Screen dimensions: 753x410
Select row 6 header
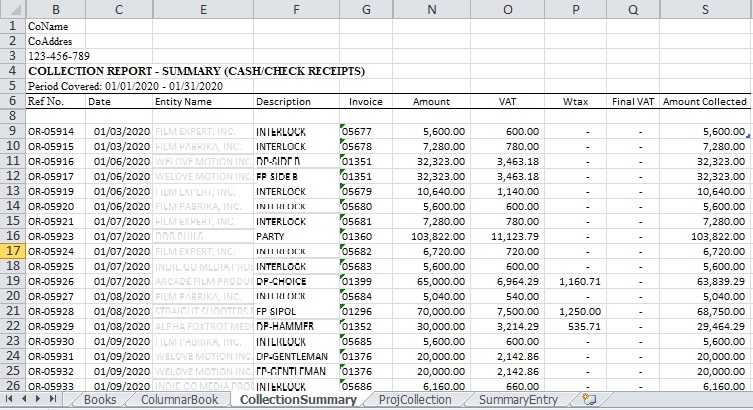(x=13, y=101)
